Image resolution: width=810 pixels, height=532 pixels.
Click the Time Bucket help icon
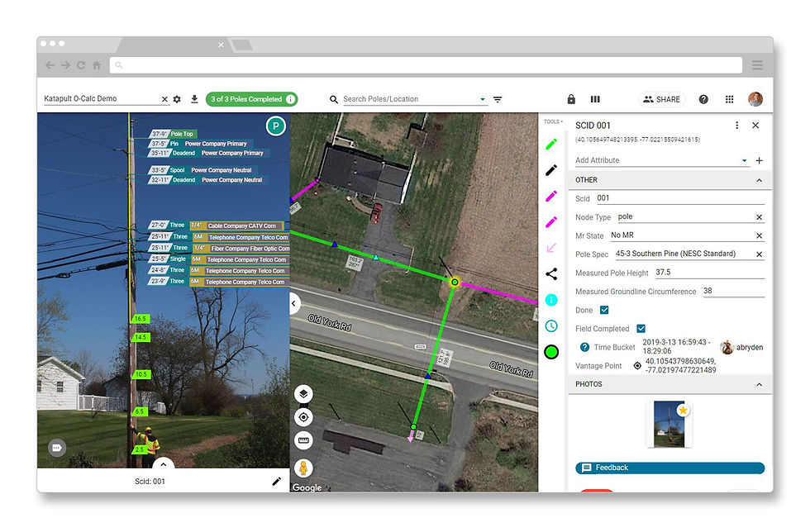[585, 348]
